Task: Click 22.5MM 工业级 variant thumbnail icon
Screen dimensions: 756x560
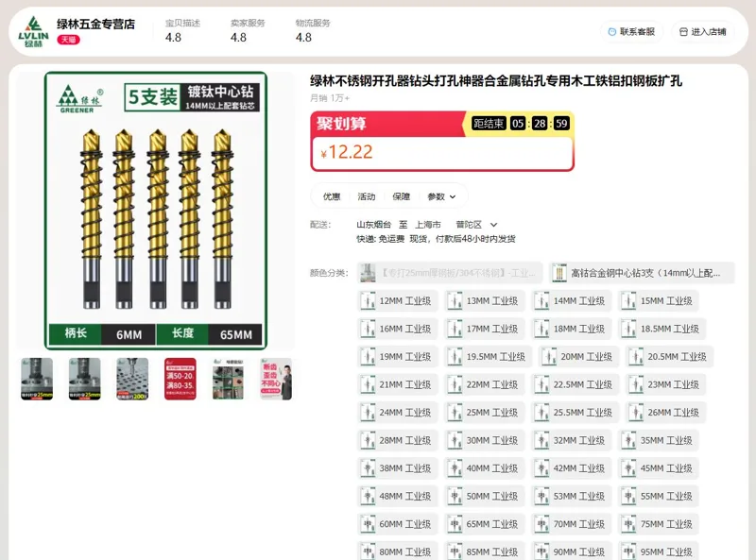Action: pyautogui.click(x=541, y=384)
